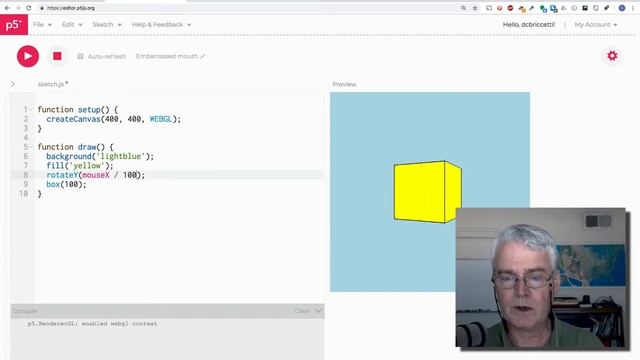Viewport: 640px width, 360px height.
Task: Fold the setup function at line 1
Action: tap(31, 109)
